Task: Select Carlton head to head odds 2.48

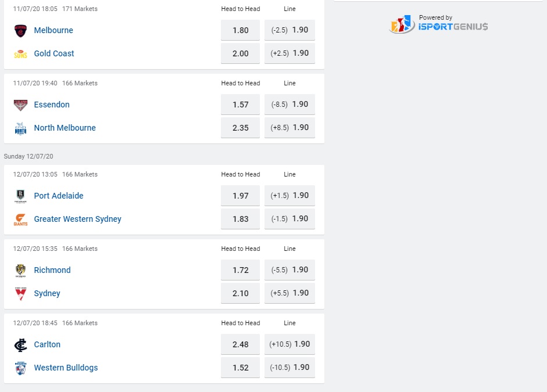Action: point(240,344)
